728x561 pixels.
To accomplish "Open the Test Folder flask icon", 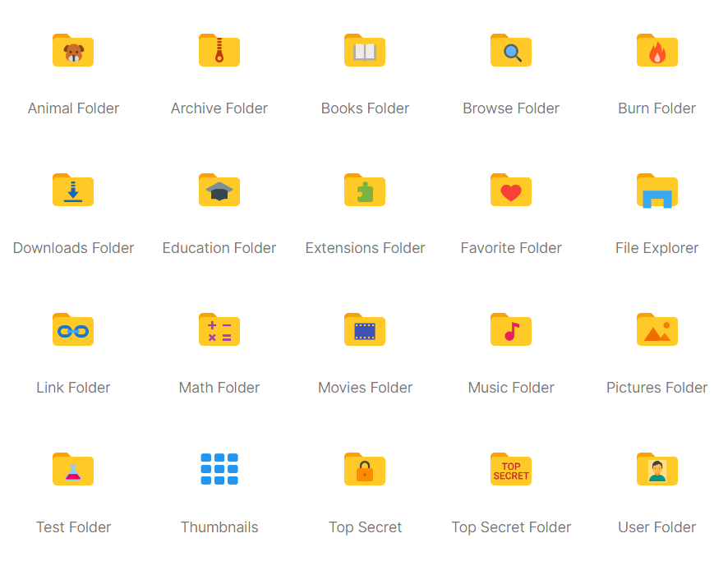I will coord(73,469).
